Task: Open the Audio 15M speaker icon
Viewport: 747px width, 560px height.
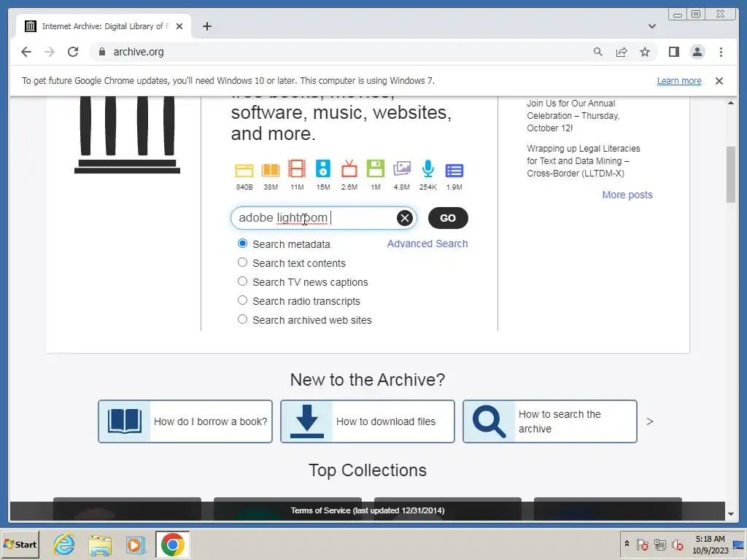Action: (323, 169)
